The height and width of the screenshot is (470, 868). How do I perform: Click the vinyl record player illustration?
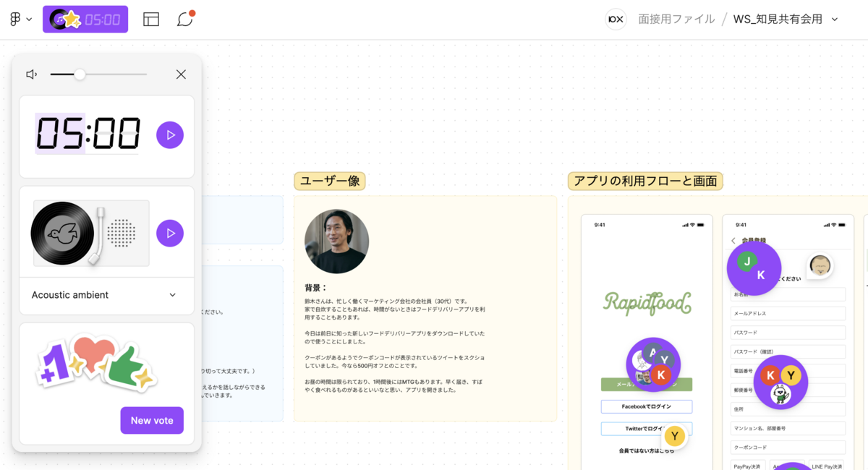click(x=90, y=233)
